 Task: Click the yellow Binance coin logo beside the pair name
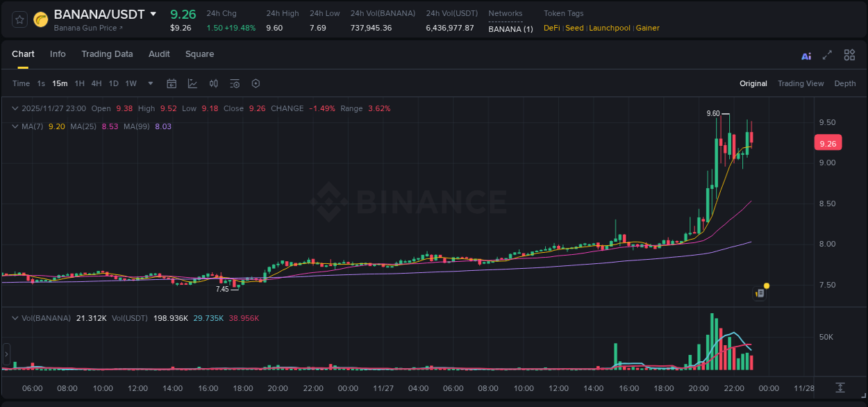(40, 19)
